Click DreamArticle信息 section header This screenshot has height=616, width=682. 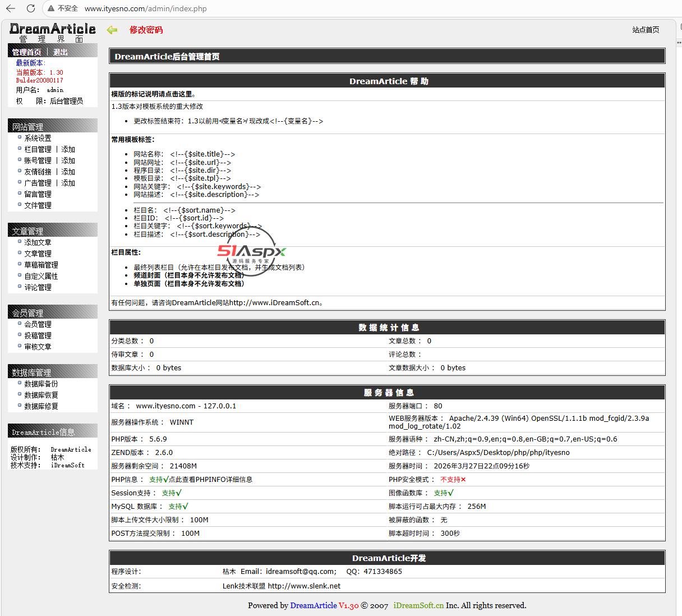pyautogui.click(x=53, y=432)
